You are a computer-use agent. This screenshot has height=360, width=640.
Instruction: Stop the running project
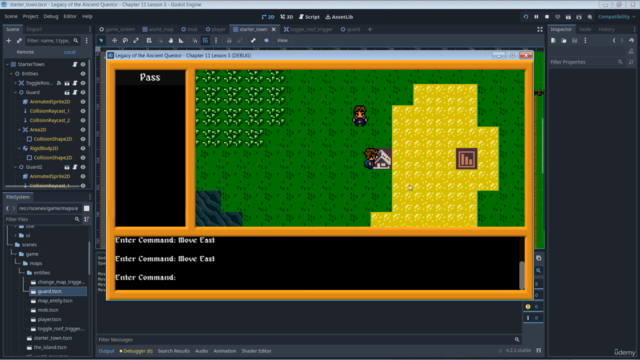(547, 17)
